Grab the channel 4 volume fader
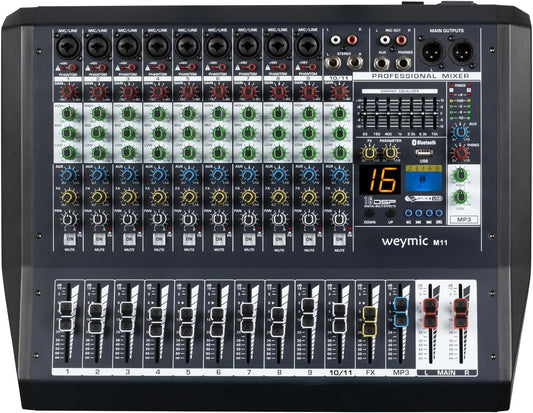Viewport: 533px width, 413px height. click(156, 322)
